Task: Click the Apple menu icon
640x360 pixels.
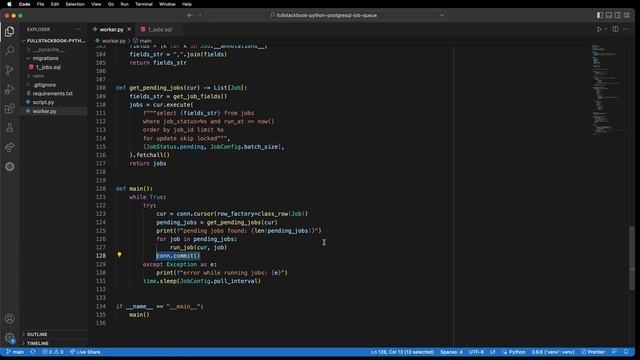Action: (x=9, y=4)
